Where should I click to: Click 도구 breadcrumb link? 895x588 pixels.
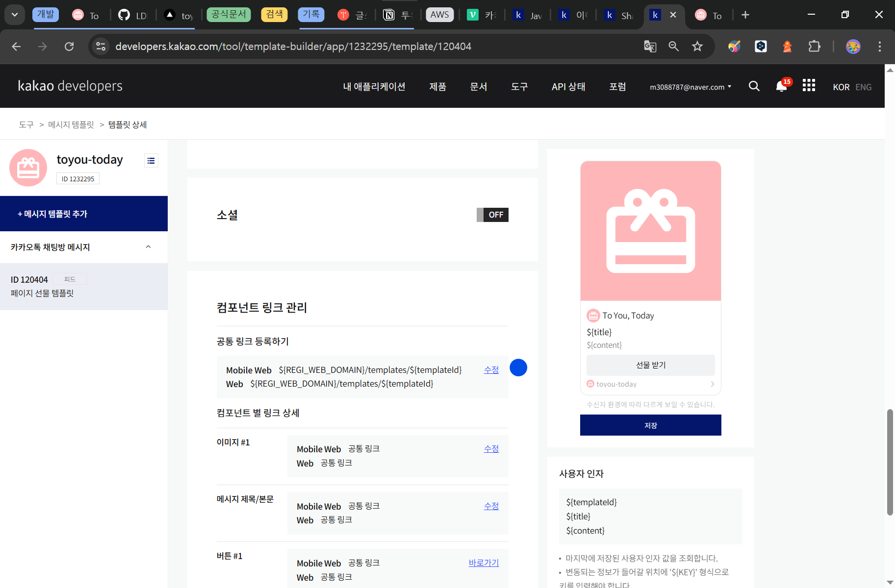[26, 125]
